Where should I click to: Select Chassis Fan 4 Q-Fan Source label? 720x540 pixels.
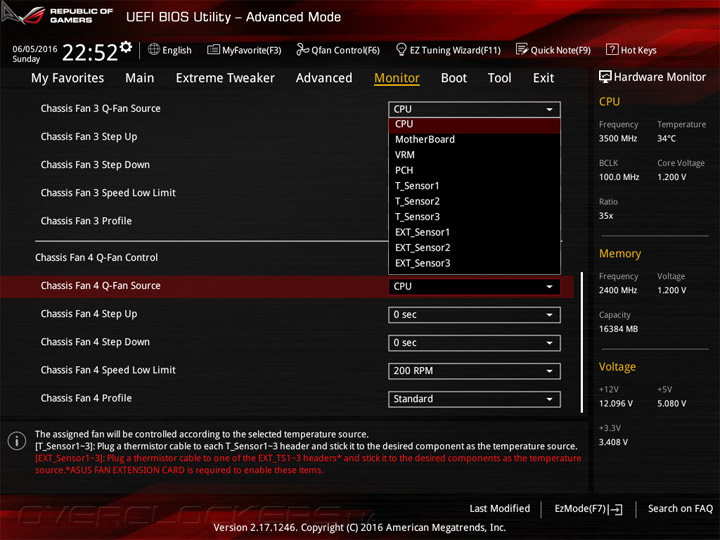101,286
